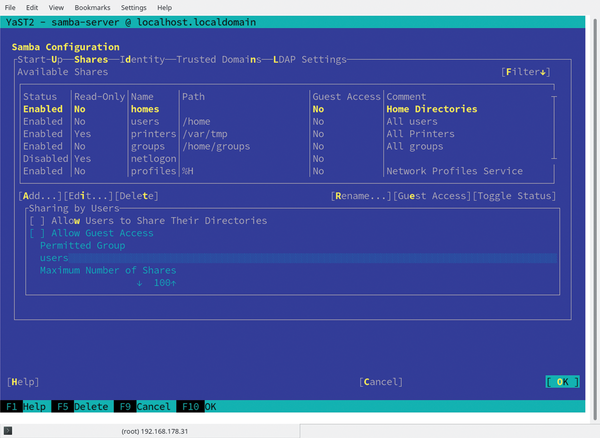The height and width of the screenshot is (438, 600).
Task: Click the Name column header
Action: tap(142, 97)
